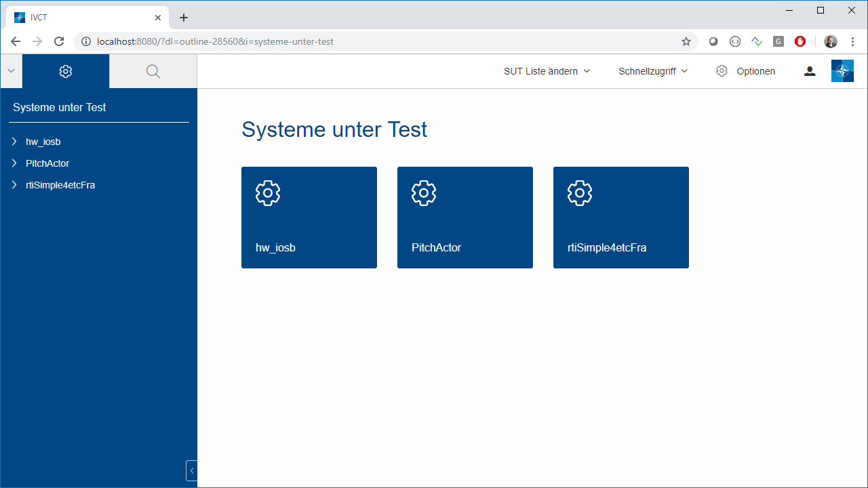Open the gear settings tab in sidebar

(66, 71)
